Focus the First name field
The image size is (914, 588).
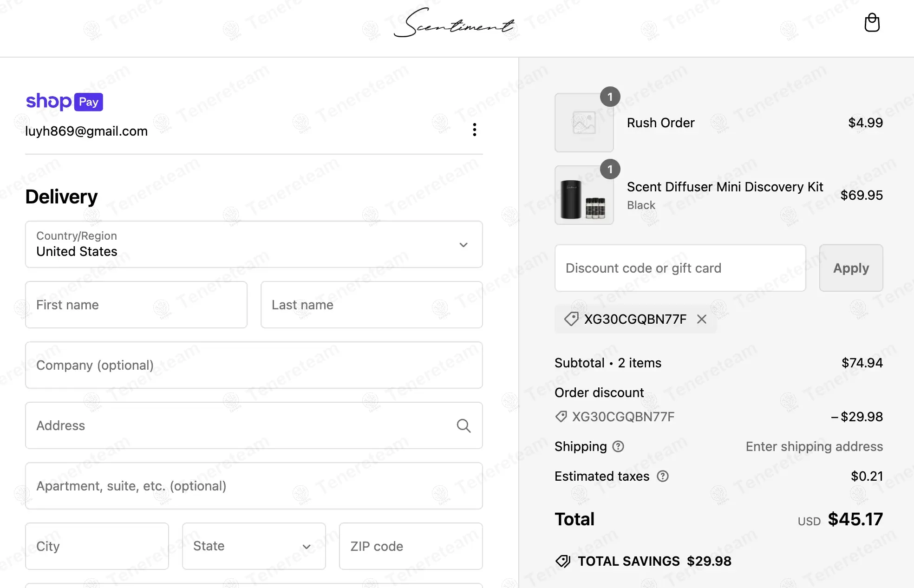pyautogui.click(x=136, y=305)
